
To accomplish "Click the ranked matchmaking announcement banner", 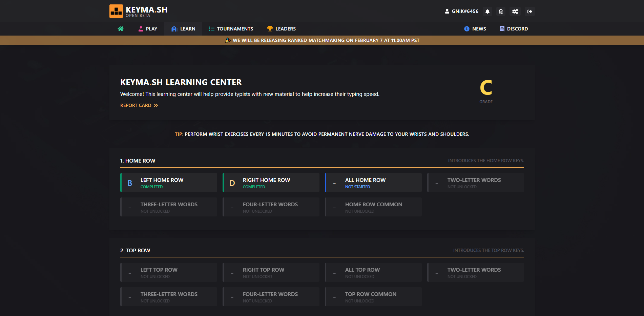I will click(x=322, y=40).
